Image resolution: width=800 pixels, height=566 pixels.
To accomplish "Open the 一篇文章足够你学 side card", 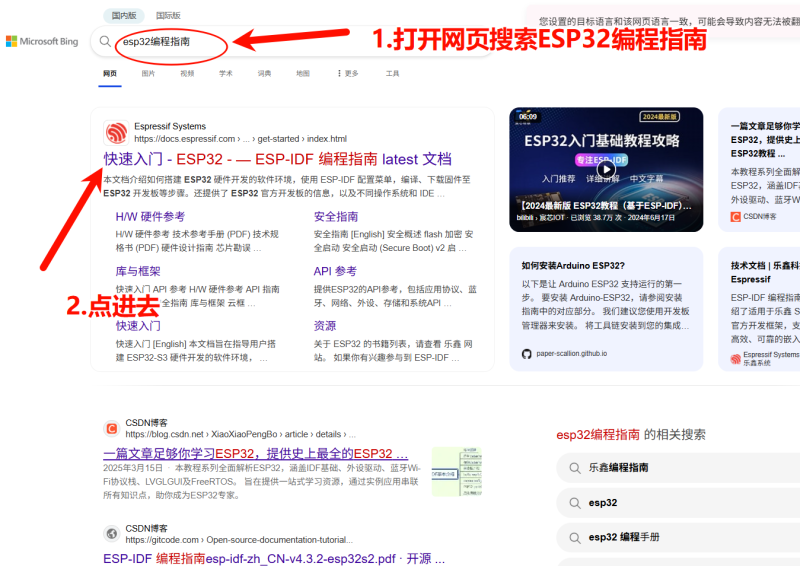I will coord(759,169).
